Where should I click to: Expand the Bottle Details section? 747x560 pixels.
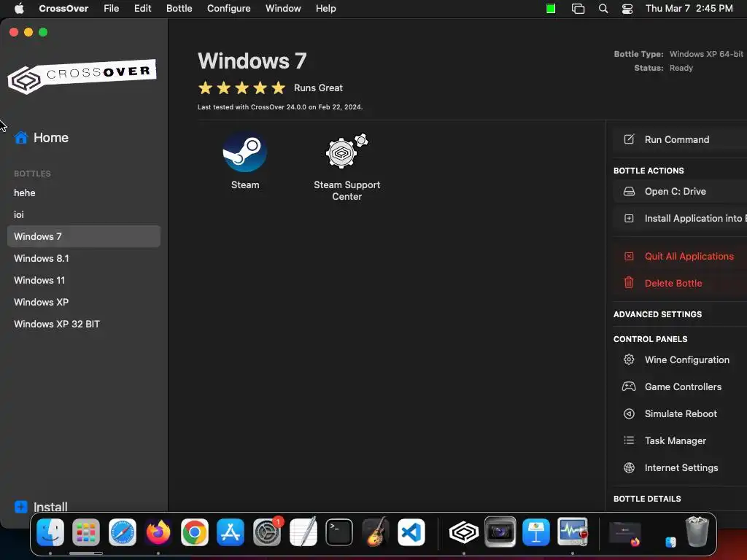point(647,499)
